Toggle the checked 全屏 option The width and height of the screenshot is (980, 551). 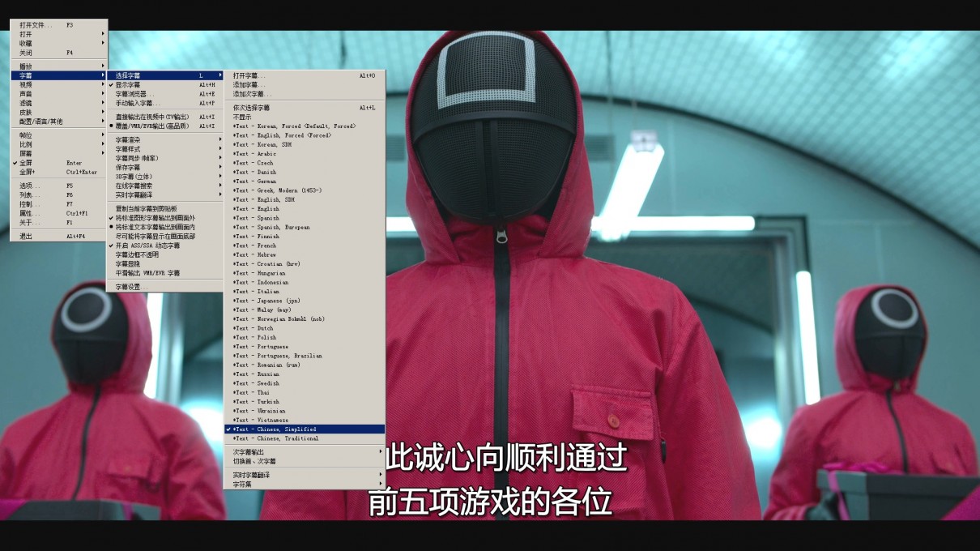pyautogui.click(x=59, y=163)
